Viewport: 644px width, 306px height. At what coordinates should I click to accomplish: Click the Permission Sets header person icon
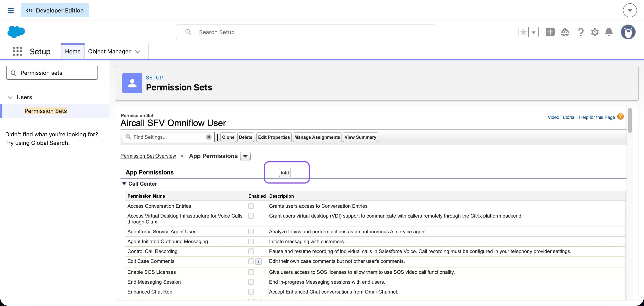coord(132,83)
